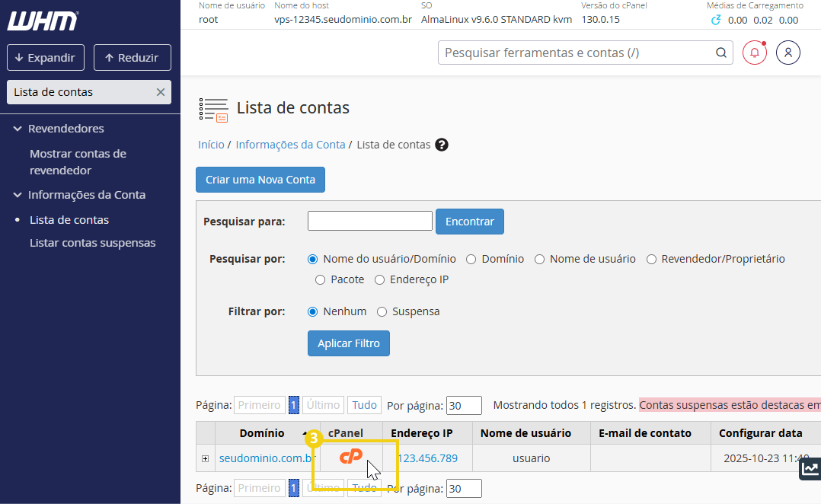Click the search magnifier icon
The height and width of the screenshot is (504, 821).
[x=720, y=53]
